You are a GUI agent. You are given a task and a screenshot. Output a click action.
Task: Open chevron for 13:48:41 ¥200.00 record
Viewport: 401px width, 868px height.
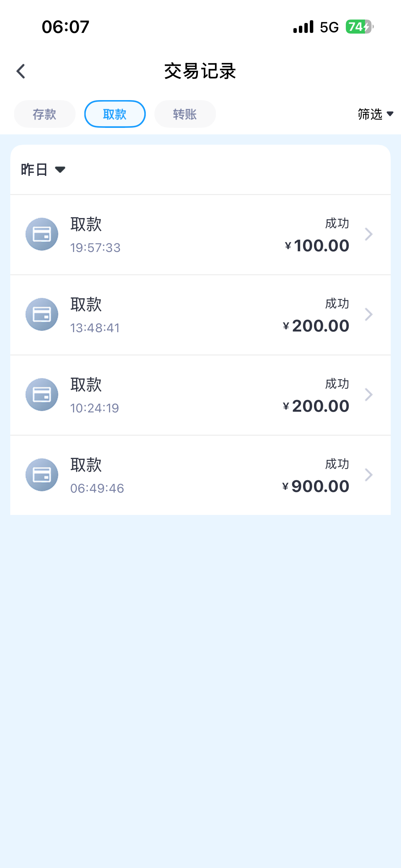369,314
